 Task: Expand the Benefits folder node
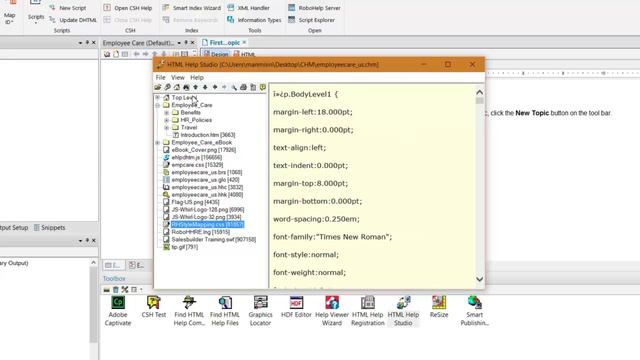(x=167, y=113)
